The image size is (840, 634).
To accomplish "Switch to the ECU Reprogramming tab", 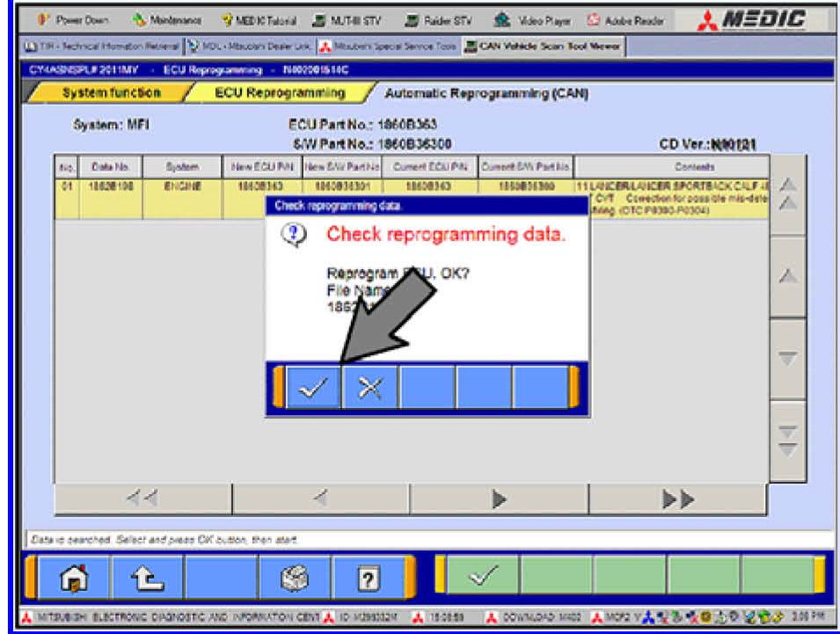I will pyautogui.click(x=280, y=93).
